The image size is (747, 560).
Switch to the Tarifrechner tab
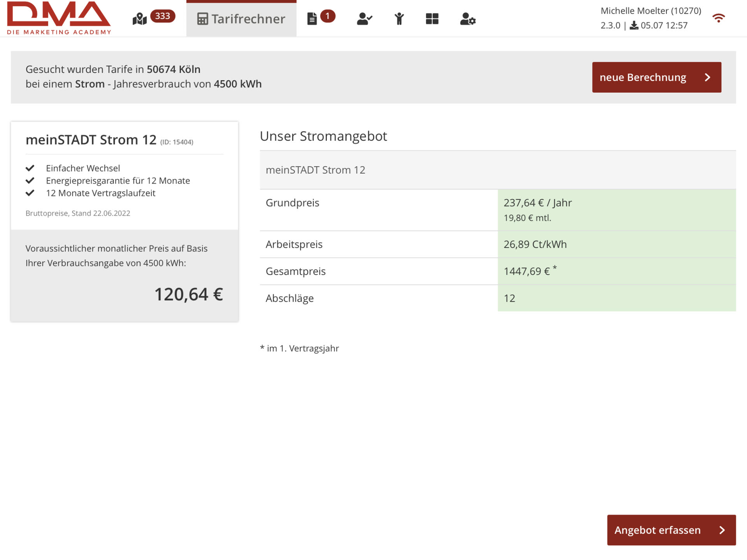(241, 19)
